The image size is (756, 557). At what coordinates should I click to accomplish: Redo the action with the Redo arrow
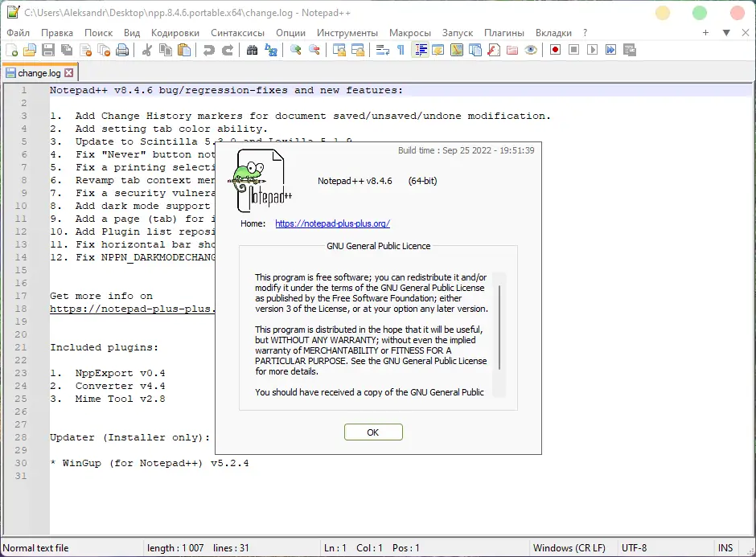coord(227,50)
